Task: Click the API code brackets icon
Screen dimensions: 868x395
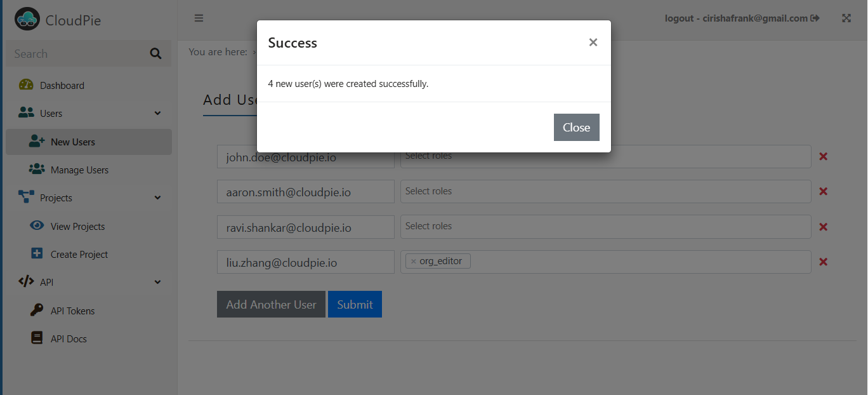Action: point(26,281)
